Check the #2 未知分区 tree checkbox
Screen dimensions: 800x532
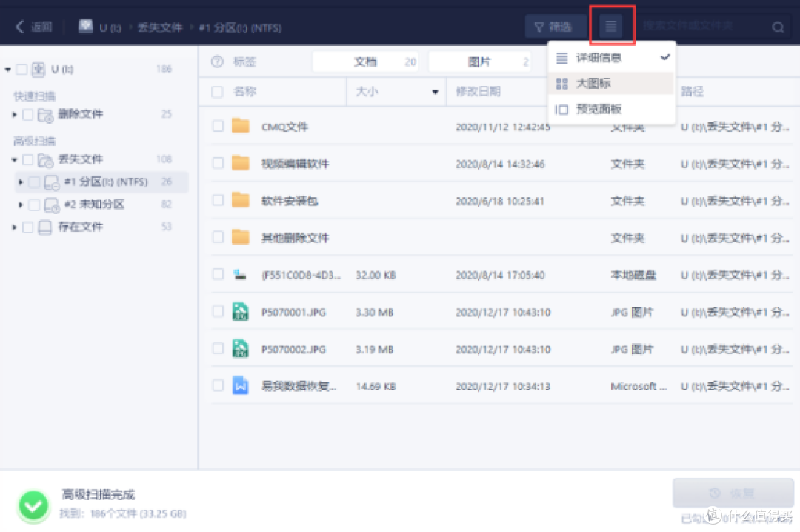(x=34, y=205)
